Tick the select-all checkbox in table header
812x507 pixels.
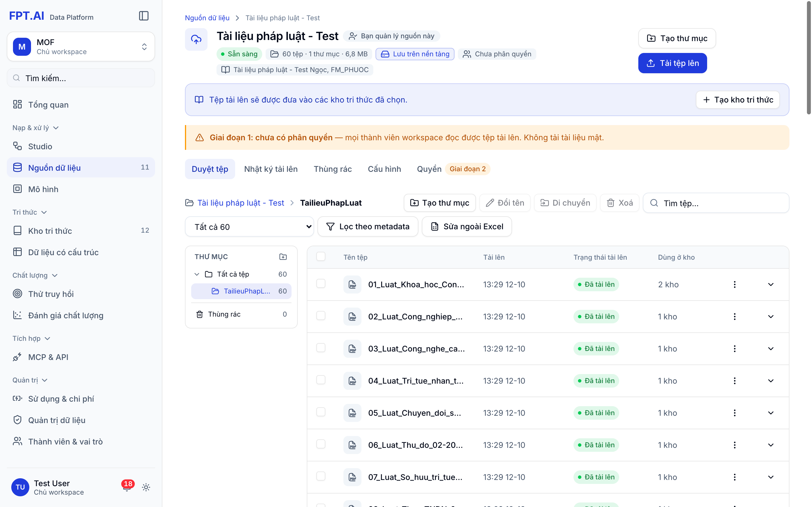321,257
